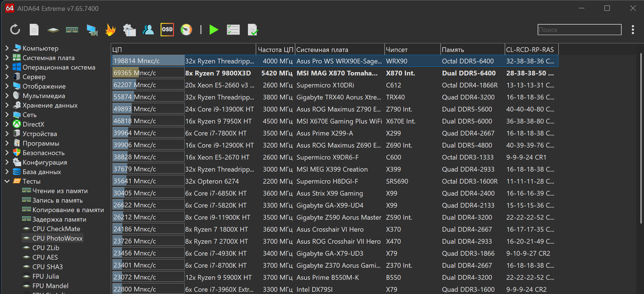Viewport: 644px width, 294px height.
Task: Click the Поиск search field
Action: (579, 30)
